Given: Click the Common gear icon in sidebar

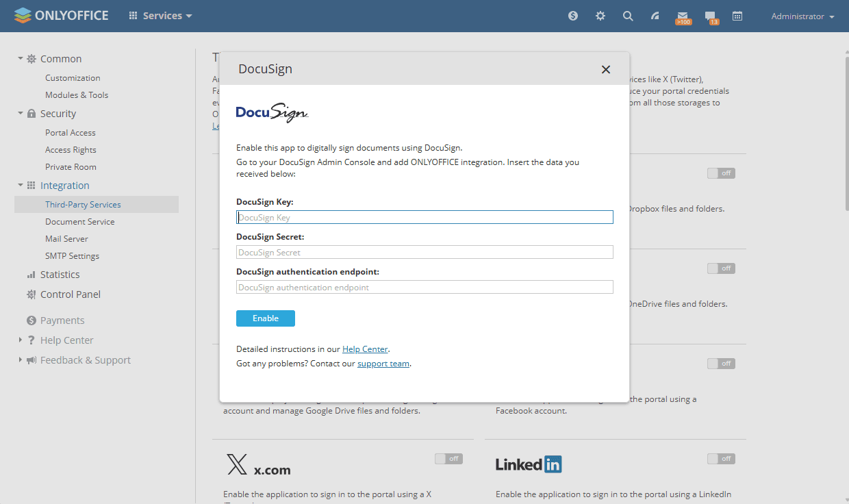Looking at the screenshot, I should (31, 59).
